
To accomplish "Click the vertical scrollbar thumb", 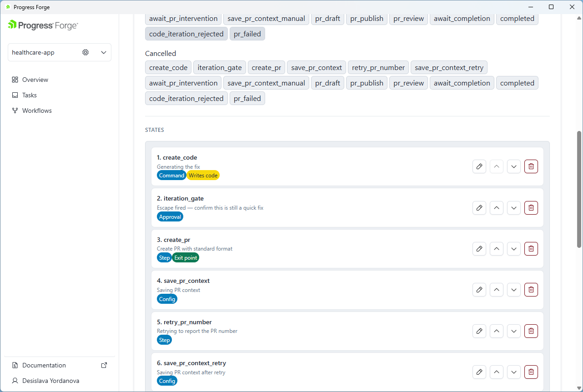I will [579, 189].
